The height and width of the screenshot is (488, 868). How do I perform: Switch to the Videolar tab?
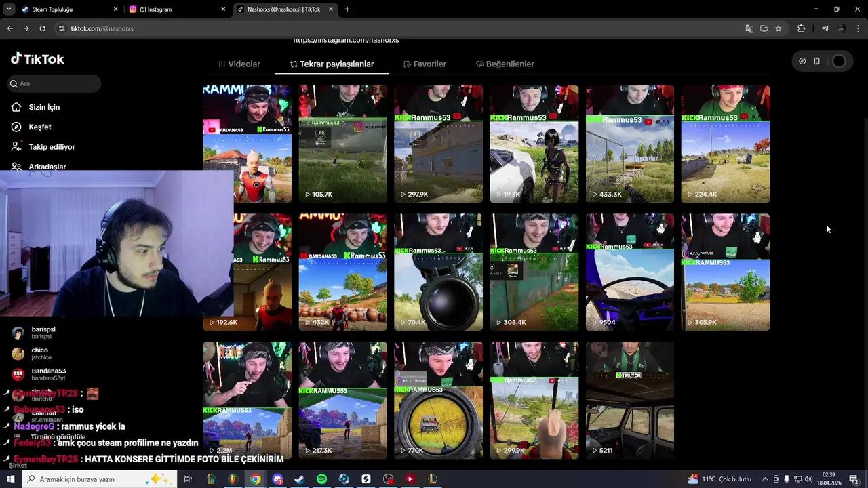click(239, 64)
